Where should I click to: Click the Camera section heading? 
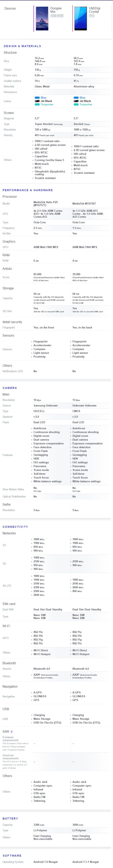tap(10, 388)
